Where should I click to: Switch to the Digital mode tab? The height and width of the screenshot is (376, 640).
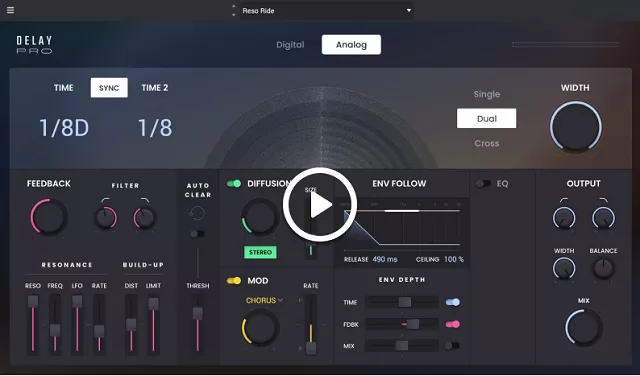coord(290,45)
